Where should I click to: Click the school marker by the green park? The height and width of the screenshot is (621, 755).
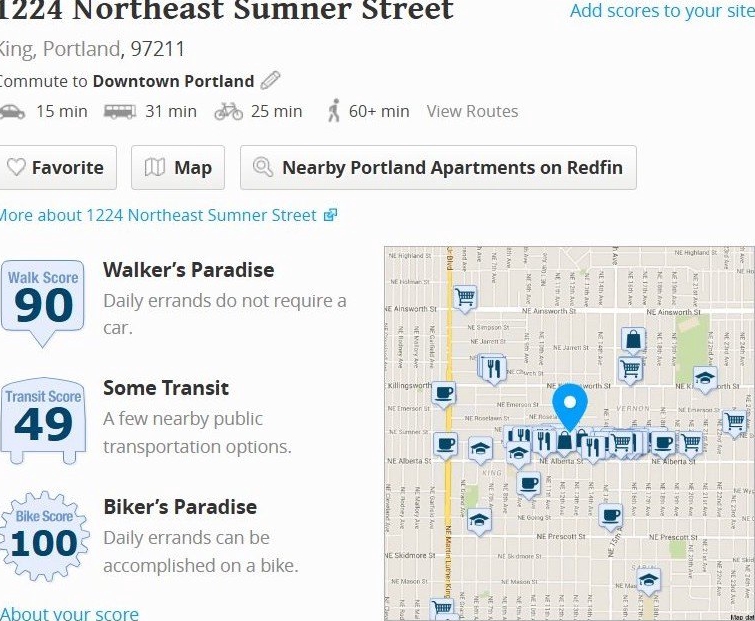pos(705,379)
